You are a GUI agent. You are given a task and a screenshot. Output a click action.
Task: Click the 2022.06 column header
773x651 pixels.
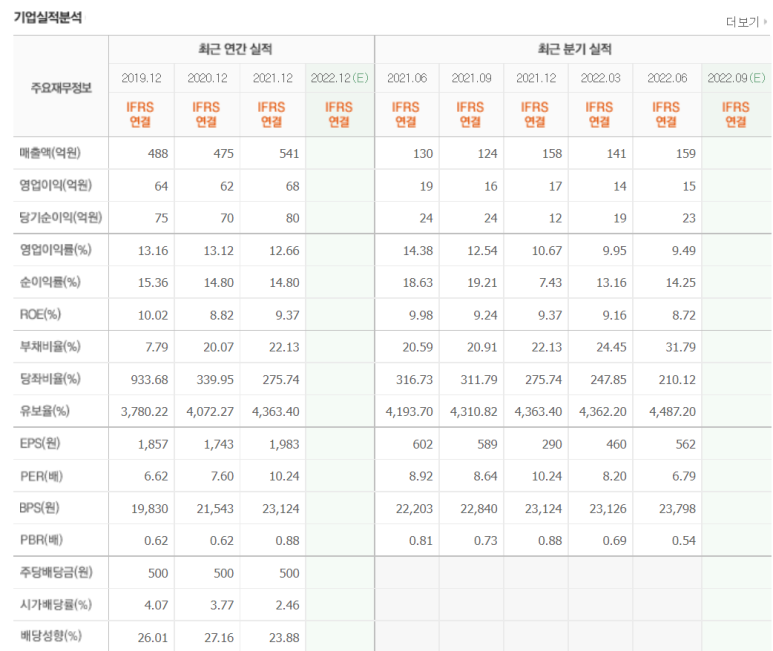coord(667,78)
